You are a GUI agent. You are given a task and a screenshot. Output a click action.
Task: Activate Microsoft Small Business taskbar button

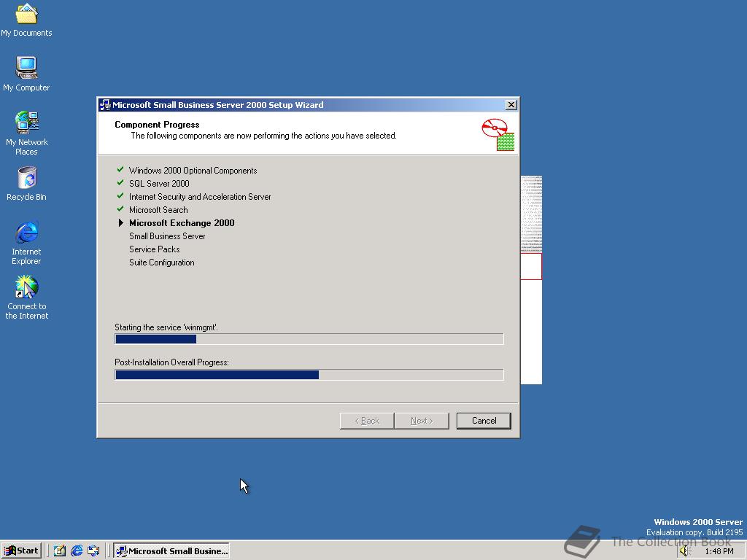coord(171,551)
